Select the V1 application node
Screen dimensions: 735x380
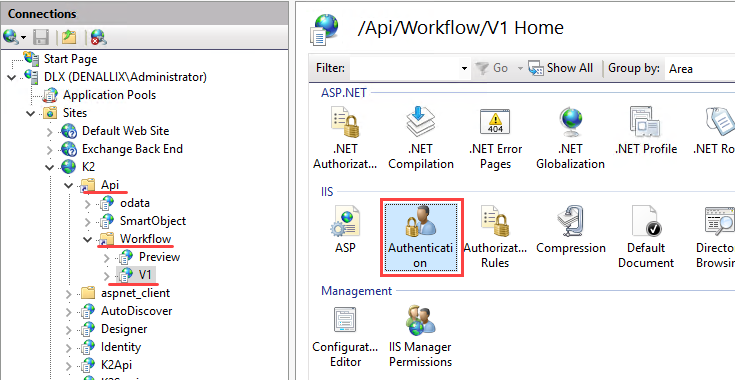(x=145, y=275)
